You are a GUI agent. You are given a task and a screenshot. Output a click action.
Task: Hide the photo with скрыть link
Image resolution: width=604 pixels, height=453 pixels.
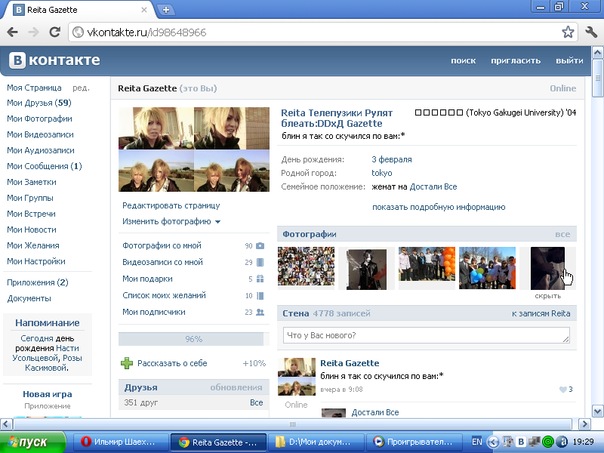coord(549,296)
